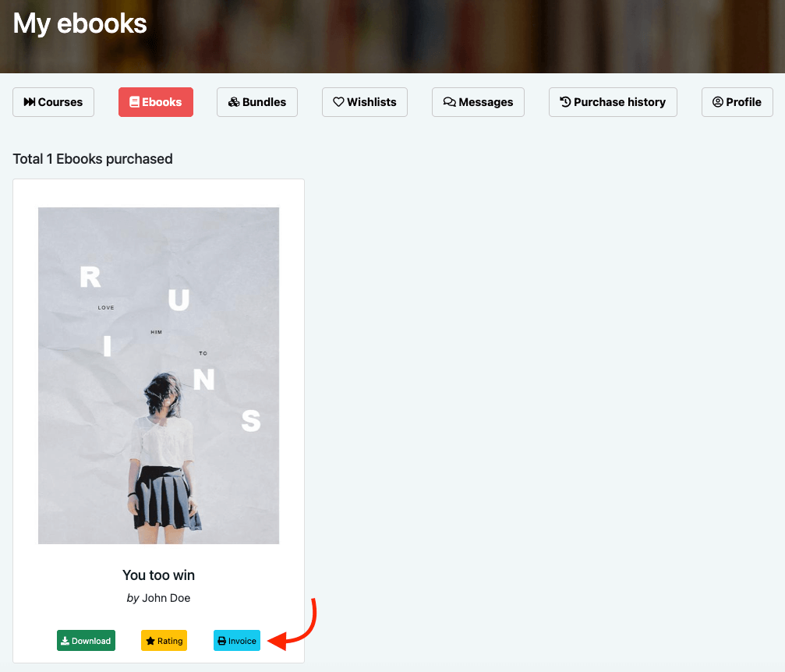
Task: Open the Invoice for this ebook
Action: 237,640
